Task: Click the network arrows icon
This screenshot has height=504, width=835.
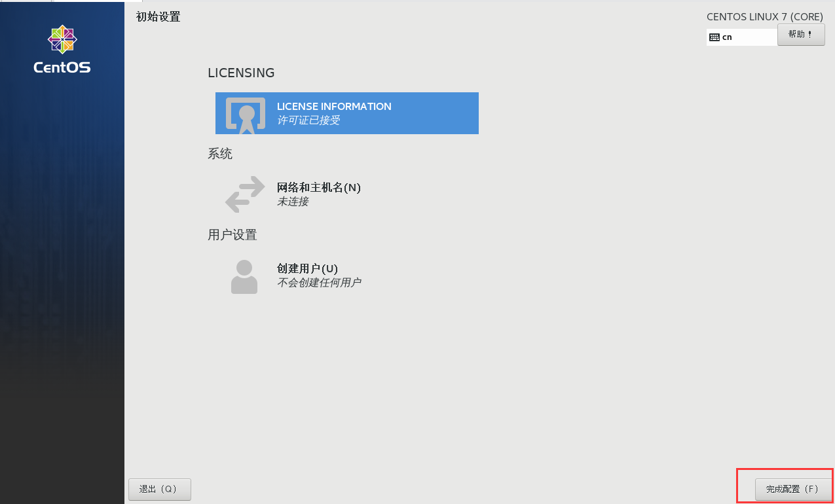Action: point(245,194)
